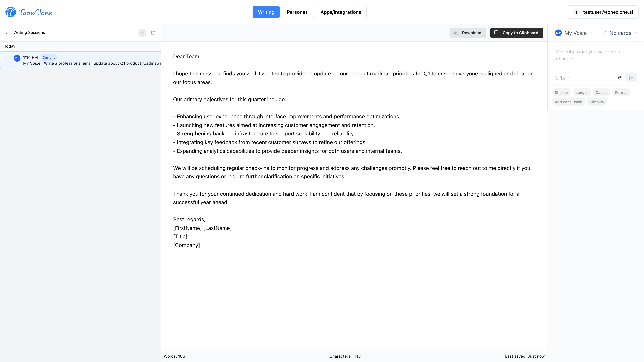Click the Today section label

click(x=10, y=46)
